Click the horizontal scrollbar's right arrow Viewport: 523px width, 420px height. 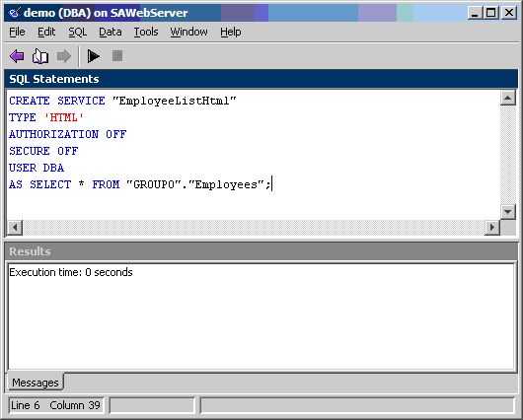click(492, 228)
